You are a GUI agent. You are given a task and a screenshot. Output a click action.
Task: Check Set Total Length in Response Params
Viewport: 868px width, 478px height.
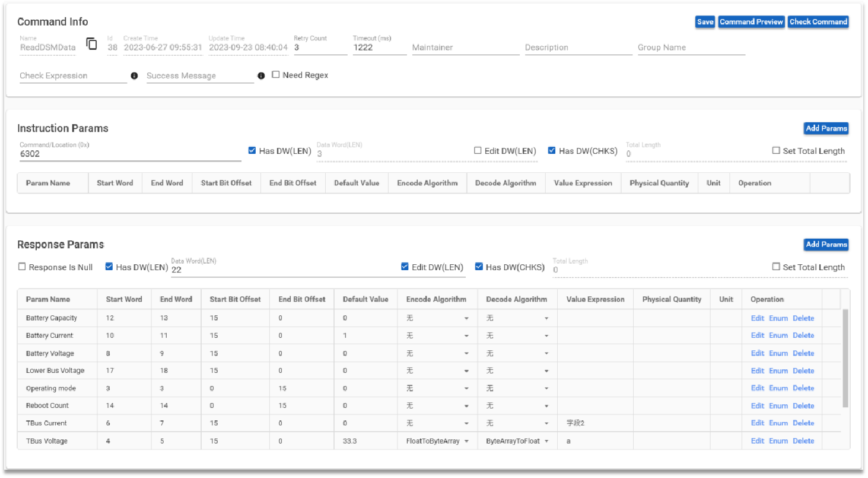click(776, 267)
